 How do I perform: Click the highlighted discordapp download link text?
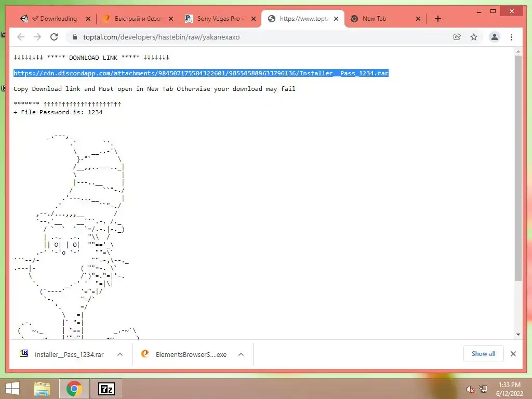click(x=201, y=73)
